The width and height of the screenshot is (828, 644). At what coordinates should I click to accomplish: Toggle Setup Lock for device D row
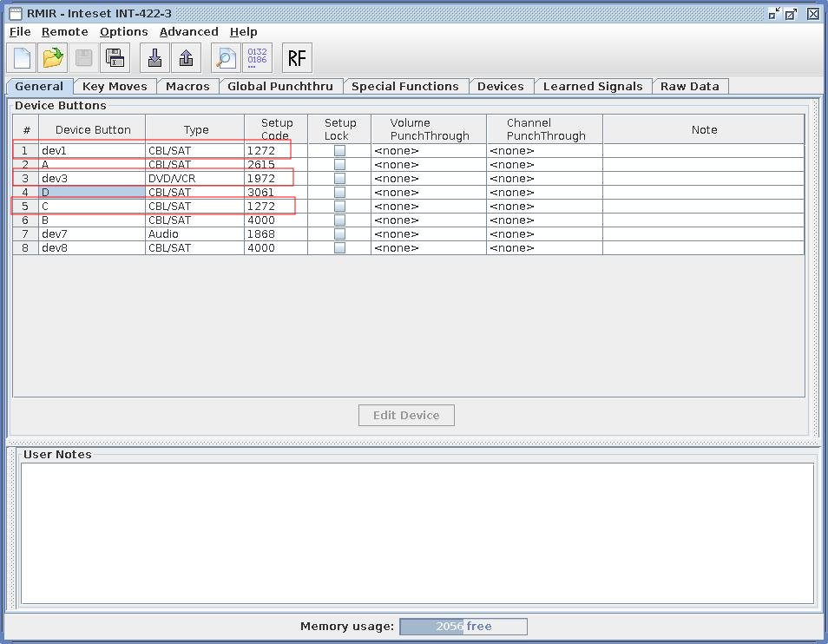pyautogui.click(x=339, y=192)
